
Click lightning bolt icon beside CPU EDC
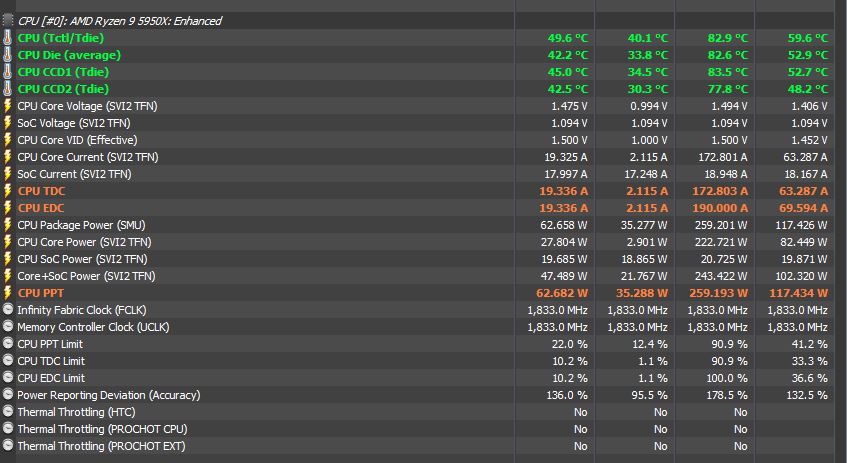click(8, 208)
